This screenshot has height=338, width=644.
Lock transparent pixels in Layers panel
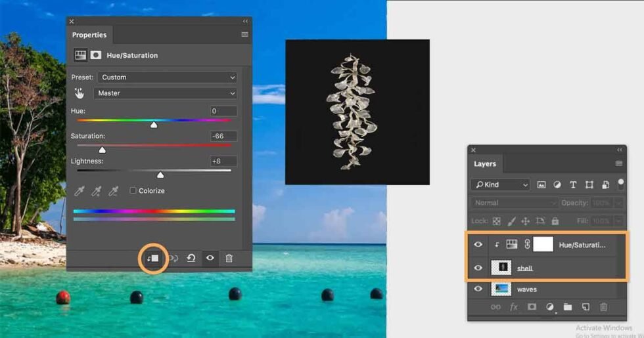[497, 221]
